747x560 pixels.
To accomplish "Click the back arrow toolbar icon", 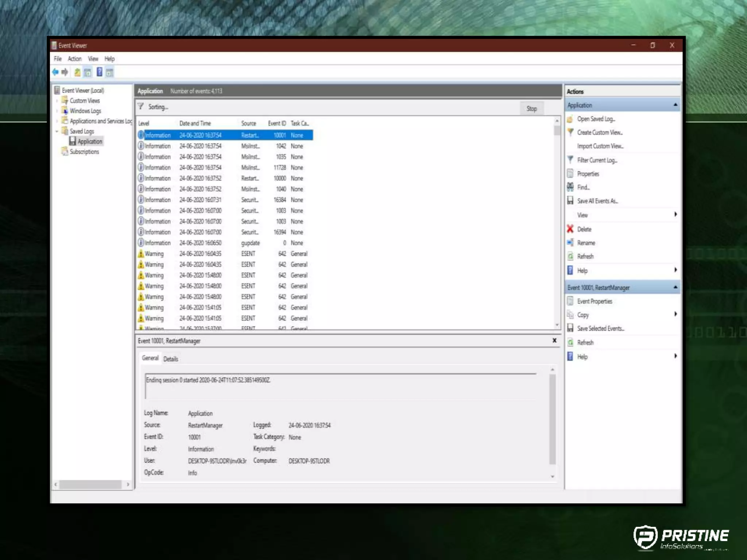I will [55, 72].
